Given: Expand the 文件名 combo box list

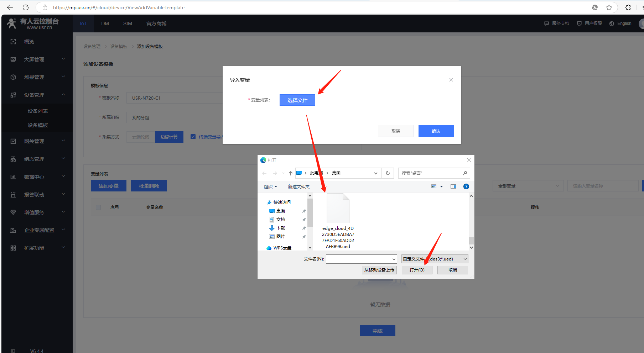Looking at the screenshot, I should click(x=394, y=259).
